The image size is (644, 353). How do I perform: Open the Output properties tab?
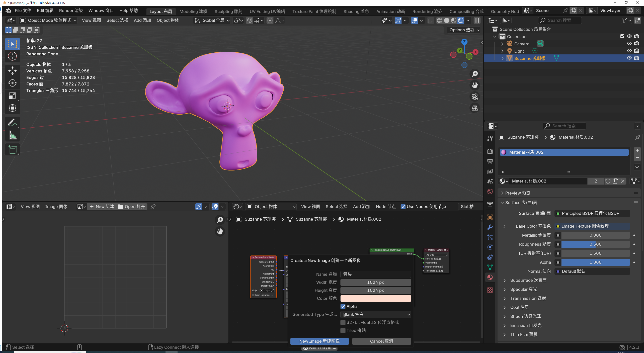point(490,161)
